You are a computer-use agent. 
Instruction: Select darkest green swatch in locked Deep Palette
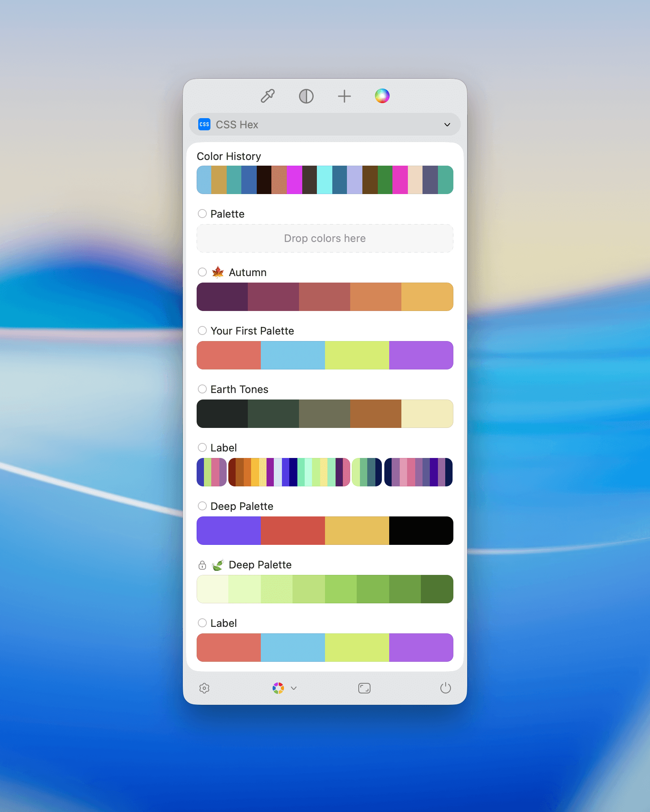pos(437,589)
